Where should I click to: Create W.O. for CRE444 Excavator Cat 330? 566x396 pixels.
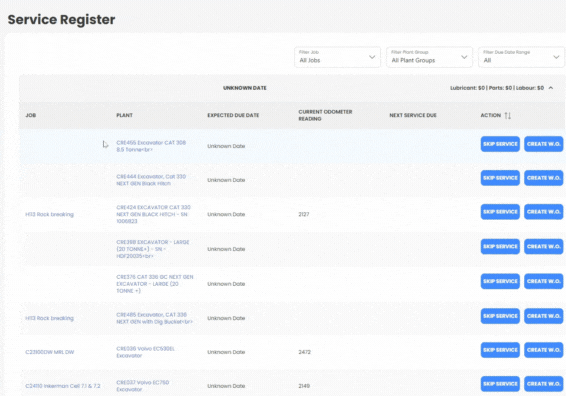pos(543,178)
